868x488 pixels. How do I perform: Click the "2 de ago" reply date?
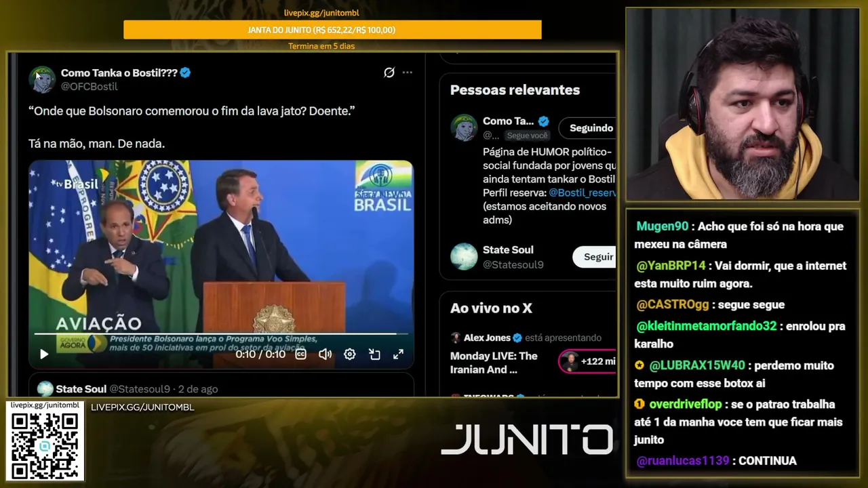pos(199,389)
